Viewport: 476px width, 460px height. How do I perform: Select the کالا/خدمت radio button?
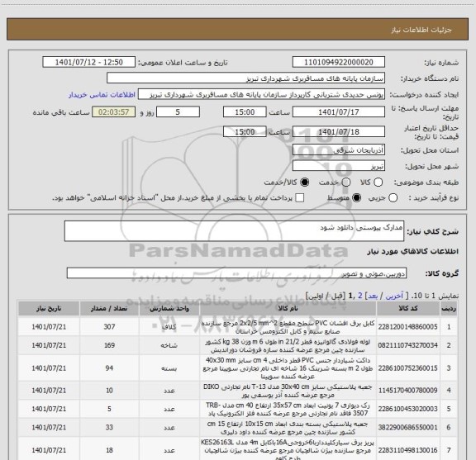[304, 183]
